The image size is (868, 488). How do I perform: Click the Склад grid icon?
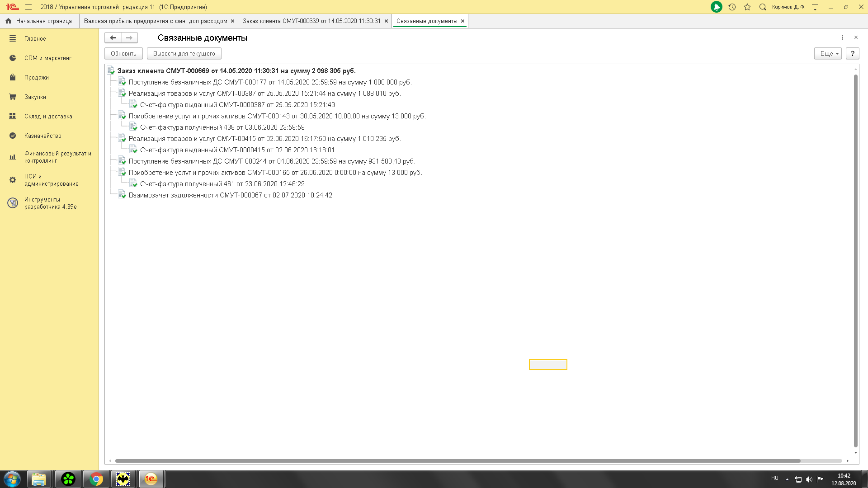tap(13, 117)
